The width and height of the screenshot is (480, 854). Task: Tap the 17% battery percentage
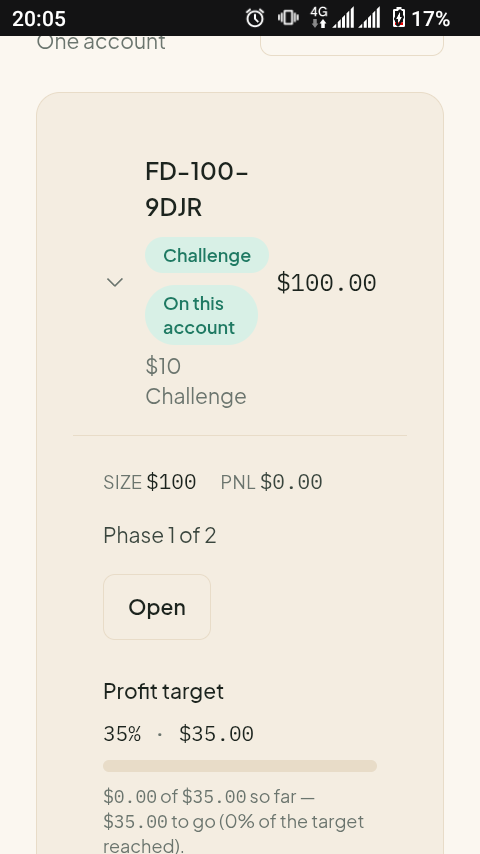(x=430, y=19)
